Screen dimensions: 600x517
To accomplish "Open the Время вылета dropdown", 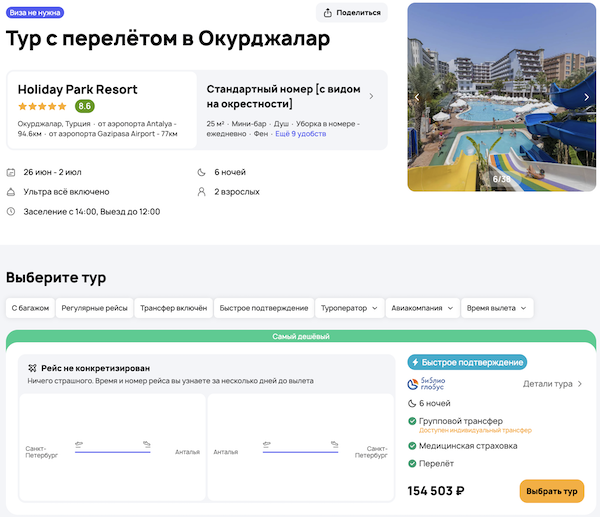I will click(497, 308).
